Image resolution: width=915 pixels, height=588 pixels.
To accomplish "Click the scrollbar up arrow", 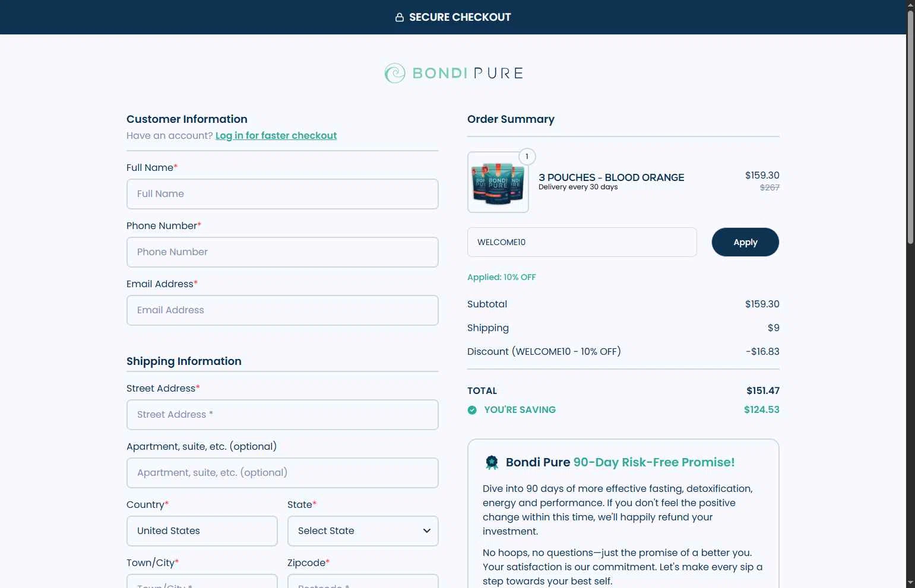I will click(x=910, y=5).
